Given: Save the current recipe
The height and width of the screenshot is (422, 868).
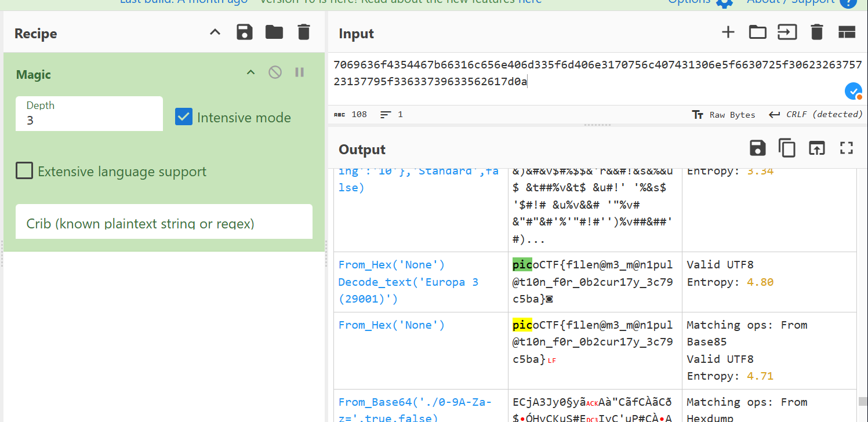Looking at the screenshot, I should pos(245,32).
